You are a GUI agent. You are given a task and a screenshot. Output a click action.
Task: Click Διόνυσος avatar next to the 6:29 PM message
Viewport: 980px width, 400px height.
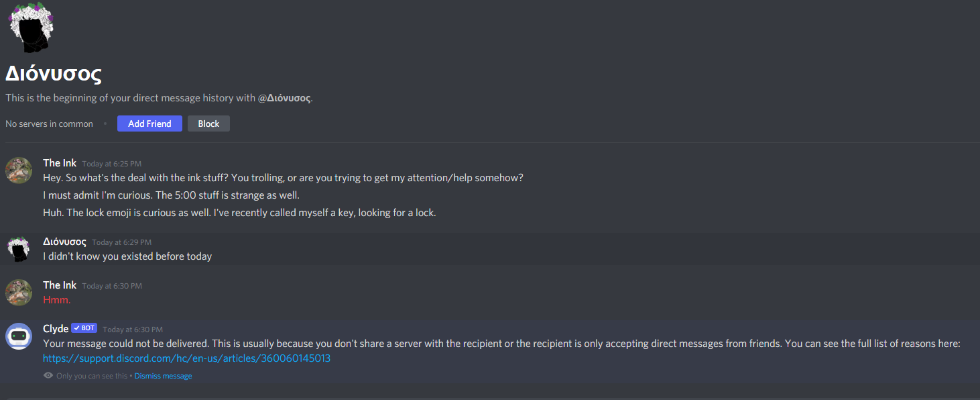click(x=19, y=249)
